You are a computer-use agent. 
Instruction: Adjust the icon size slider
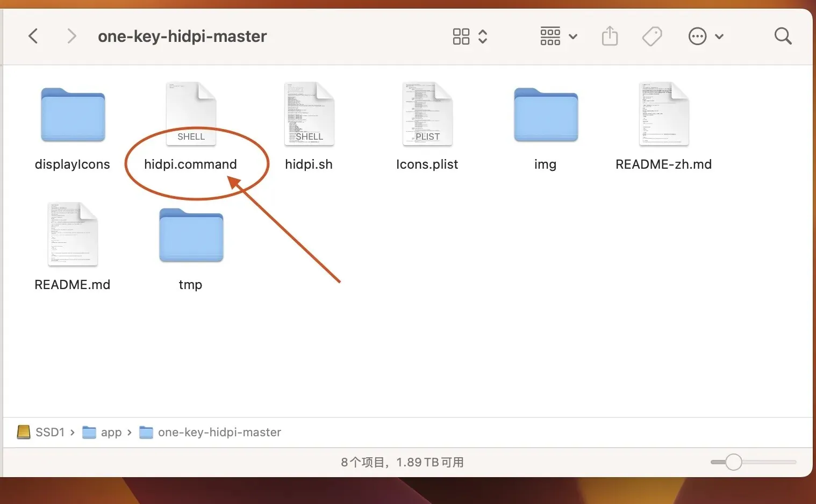(x=733, y=462)
